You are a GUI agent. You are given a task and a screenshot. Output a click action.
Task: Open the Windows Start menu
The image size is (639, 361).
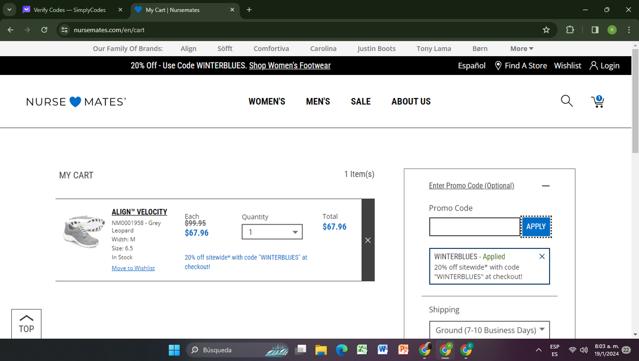coord(174,350)
